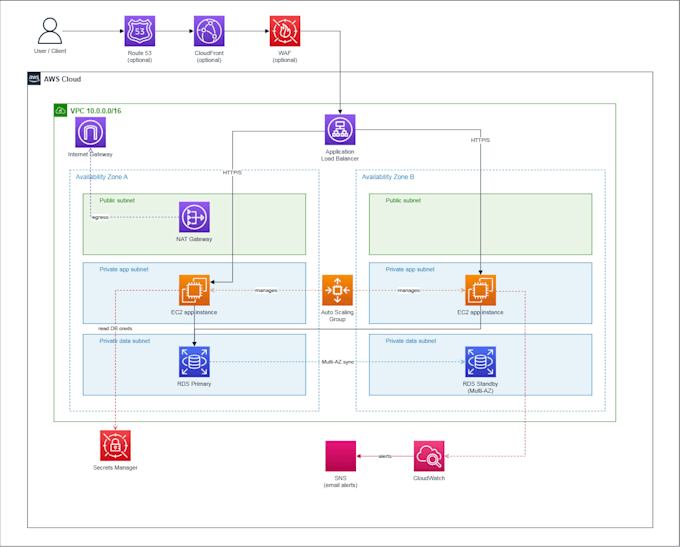Click the 'Route 53 (optional)' caption
Image resolution: width=680 pixels, height=547 pixels.
click(x=140, y=56)
